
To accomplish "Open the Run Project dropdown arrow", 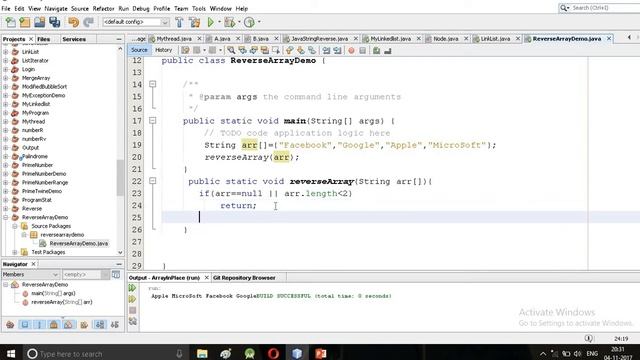I will click(219, 22).
